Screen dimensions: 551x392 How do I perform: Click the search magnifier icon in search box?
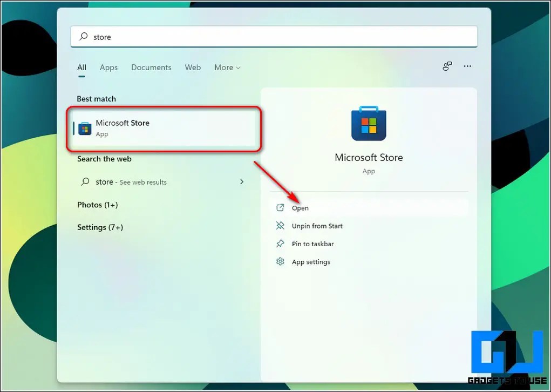(x=84, y=36)
